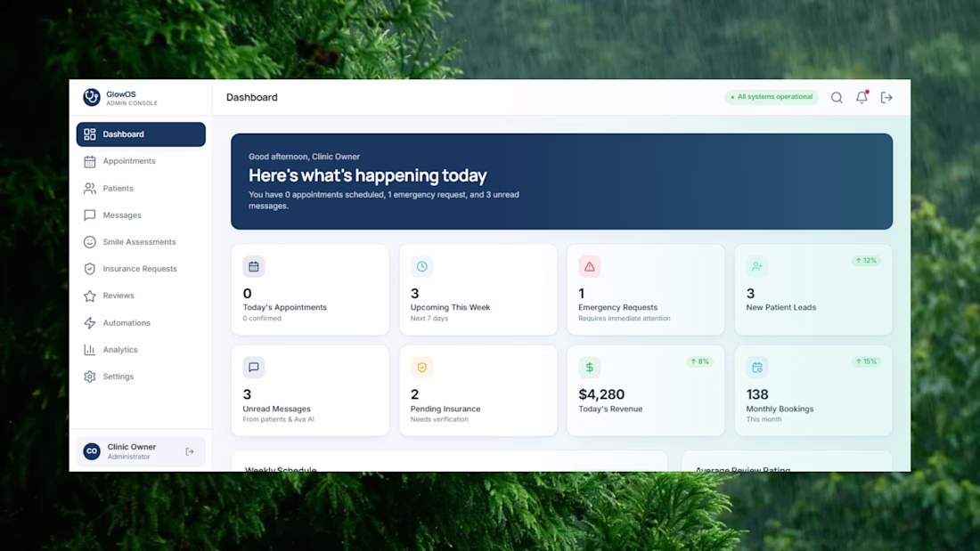Click the 8% growth badge on Today's Revenue
The image size is (980, 551).
(x=699, y=361)
